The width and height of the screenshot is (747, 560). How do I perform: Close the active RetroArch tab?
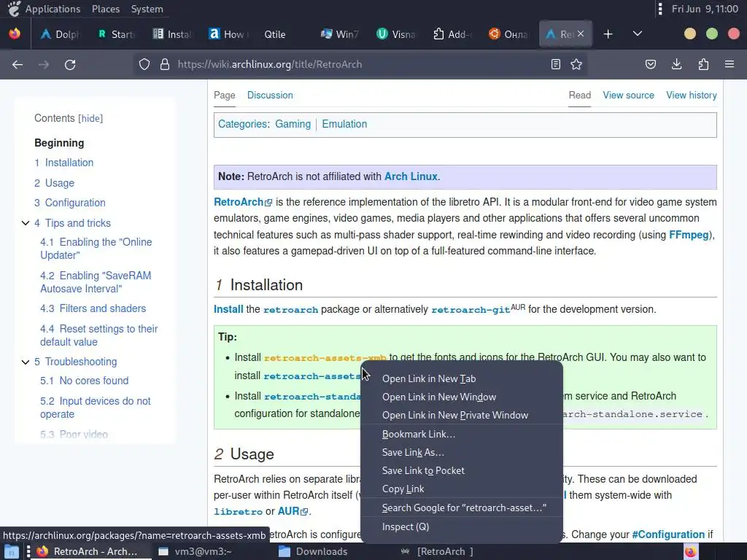click(581, 34)
